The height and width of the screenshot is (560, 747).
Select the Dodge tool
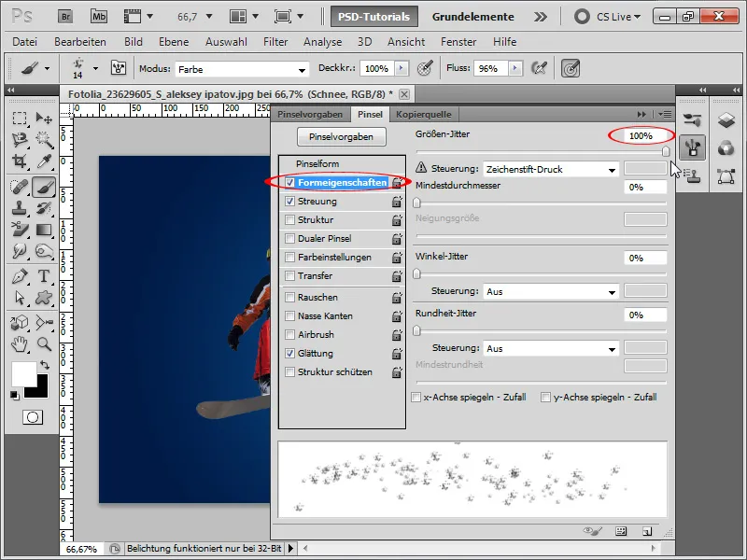point(44,251)
